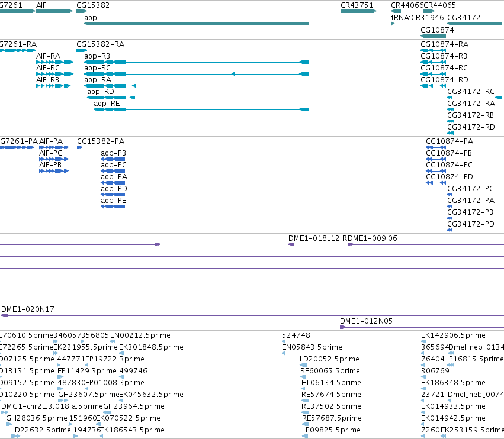Select the RE60065.5prime EST label

click(330, 372)
